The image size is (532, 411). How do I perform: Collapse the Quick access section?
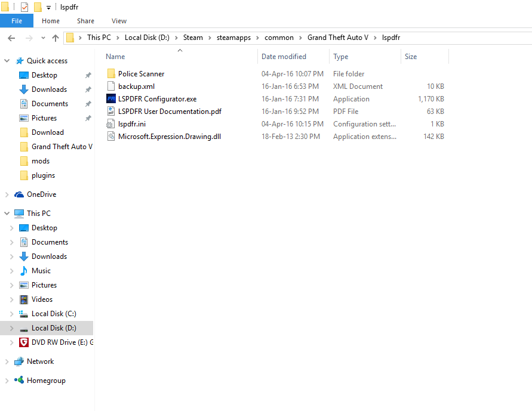tap(7, 61)
